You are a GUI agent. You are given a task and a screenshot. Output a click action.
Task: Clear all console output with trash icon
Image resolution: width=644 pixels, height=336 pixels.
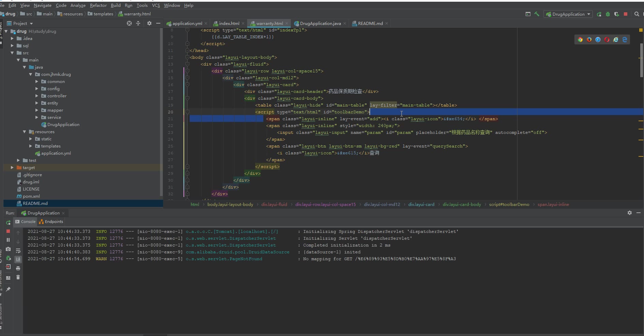point(18,277)
